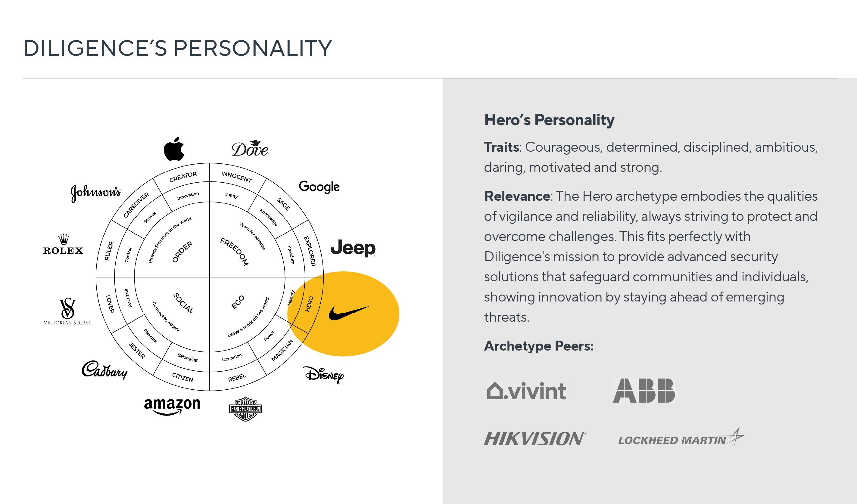This screenshot has height=504, width=857.
Task: Click the Cadbury logo
Action: click(105, 370)
